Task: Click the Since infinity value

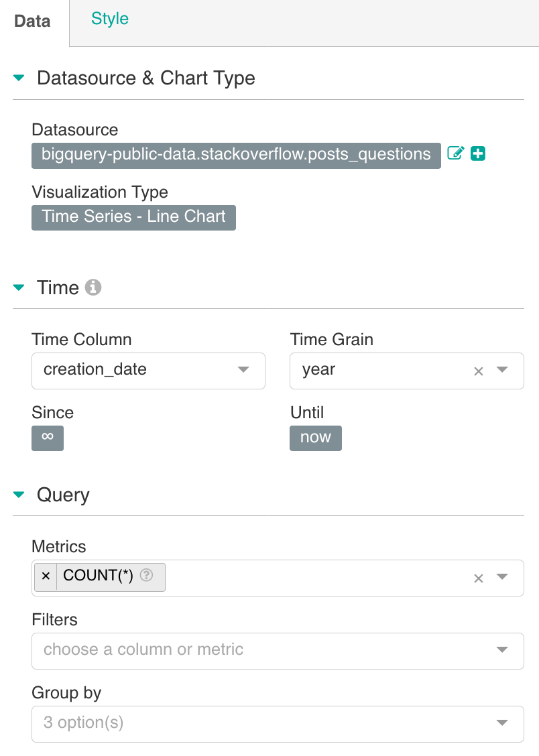Action: point(48,437)
